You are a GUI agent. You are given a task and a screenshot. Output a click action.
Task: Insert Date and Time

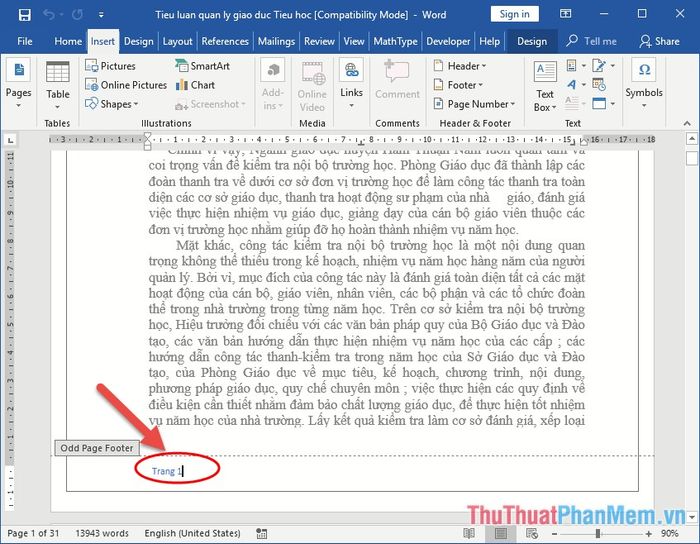click(599, 85)
